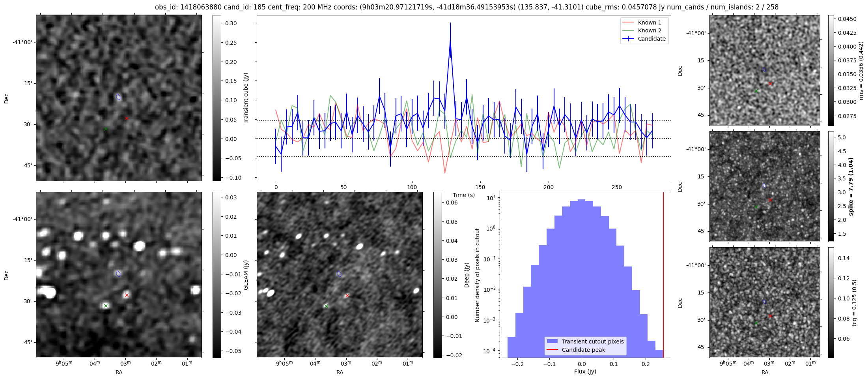
Task: Click the blue contour in the rms map
Action: (764, 70)
